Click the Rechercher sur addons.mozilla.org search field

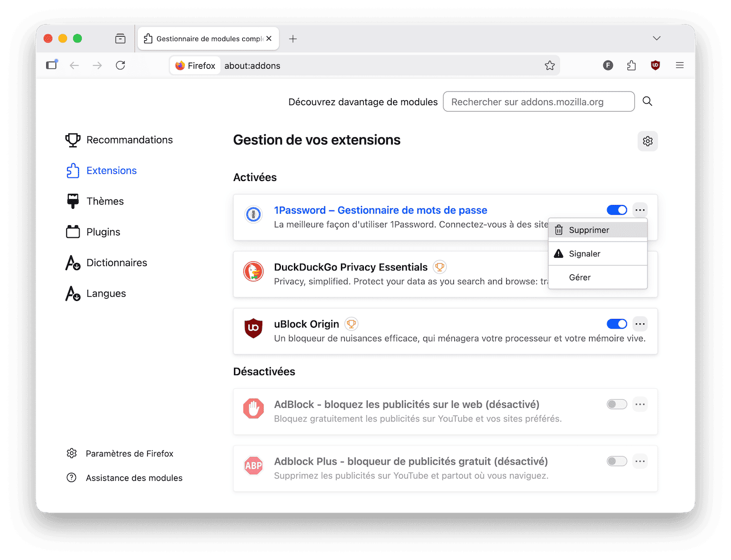538,101
